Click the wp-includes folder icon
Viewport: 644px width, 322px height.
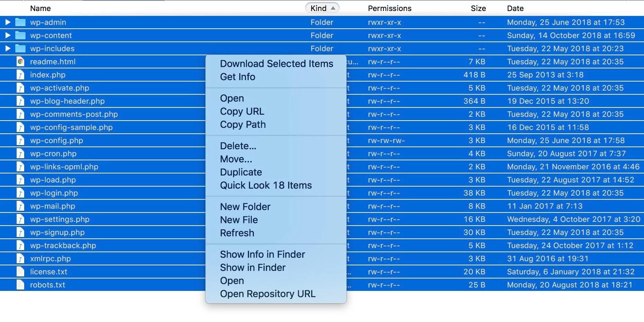coord(20,49)
